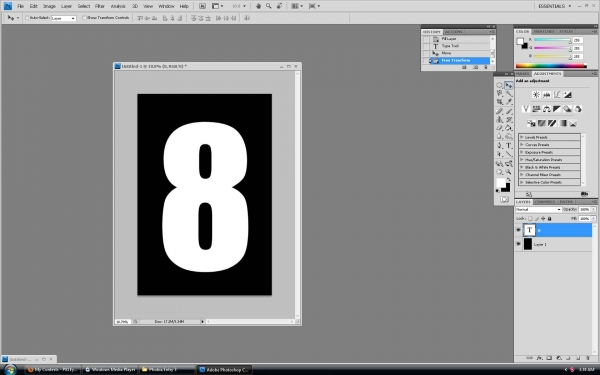Select the Crop tool

click(x=499, y=102)
